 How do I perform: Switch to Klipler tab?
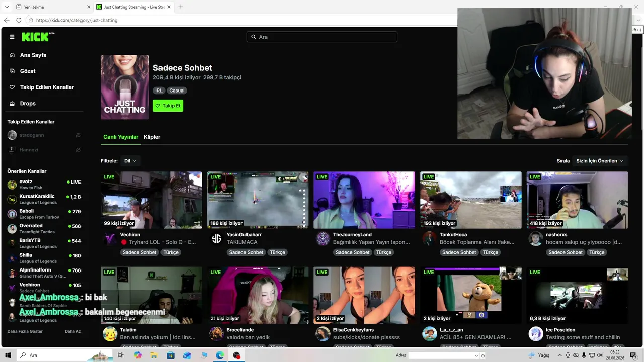[152, 137]
